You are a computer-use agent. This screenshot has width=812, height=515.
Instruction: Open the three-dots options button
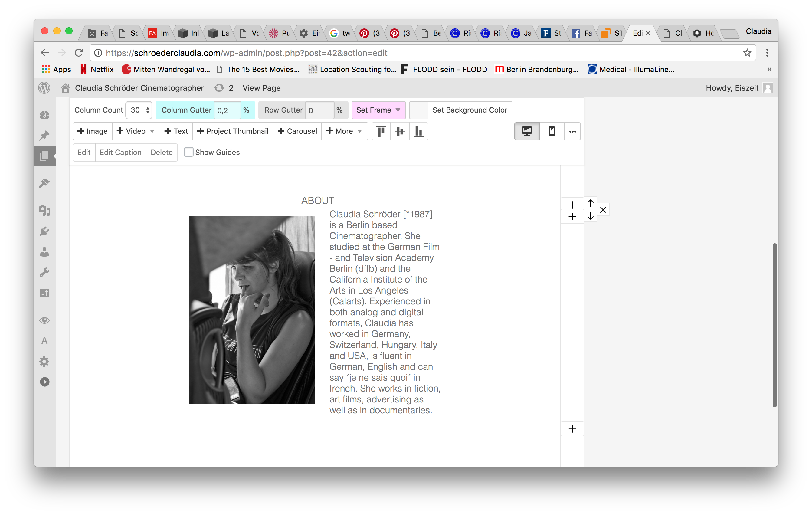[572, 131]
